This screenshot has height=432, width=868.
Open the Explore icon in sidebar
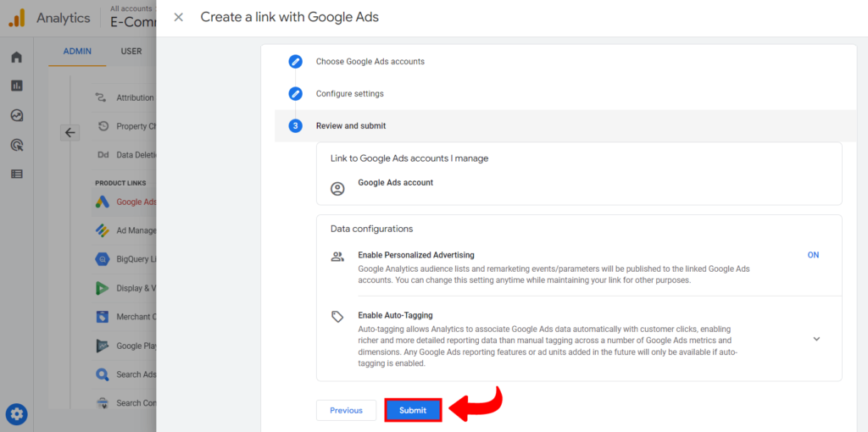point(16,116)
